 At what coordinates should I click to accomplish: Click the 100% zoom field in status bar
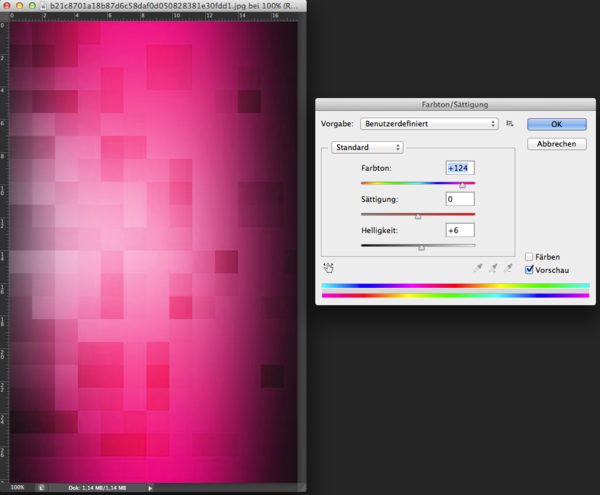tap(18, 487)
